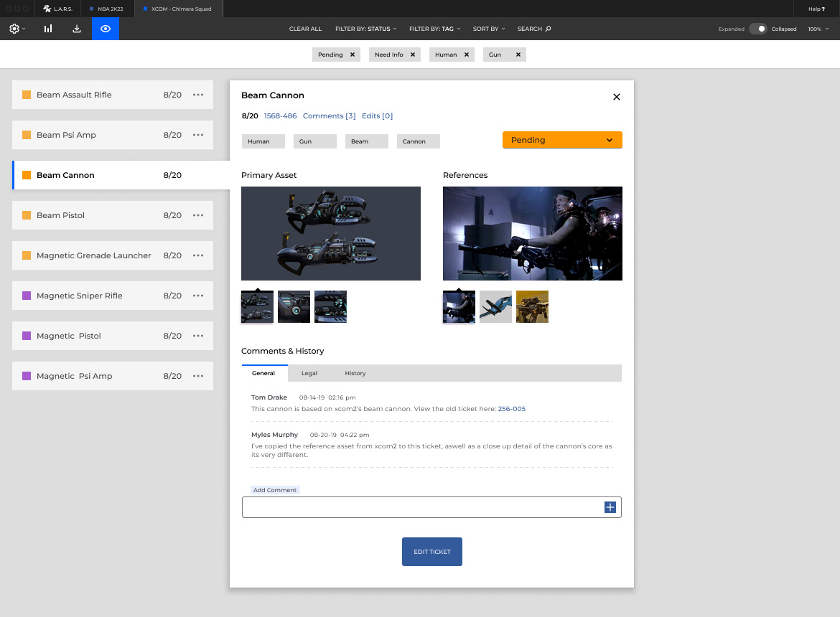
Task: Open old ticket link 256-005
Action: click(x=512, y=409)
